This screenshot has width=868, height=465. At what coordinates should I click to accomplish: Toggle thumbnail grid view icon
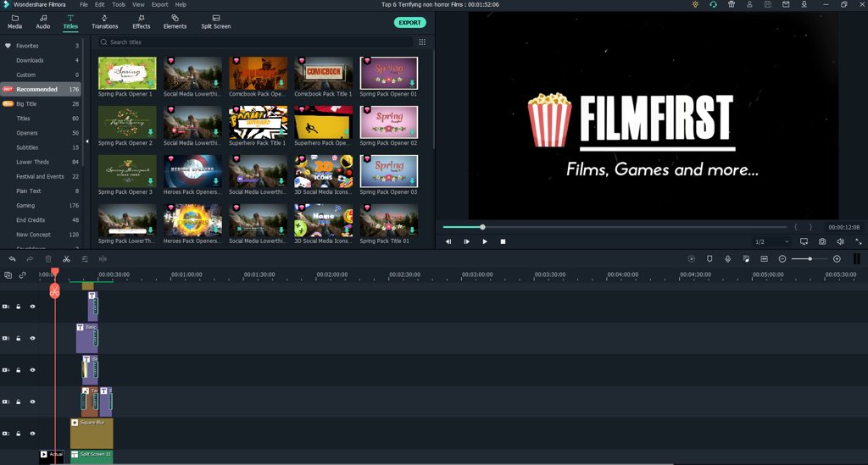(x=422, y=42)
